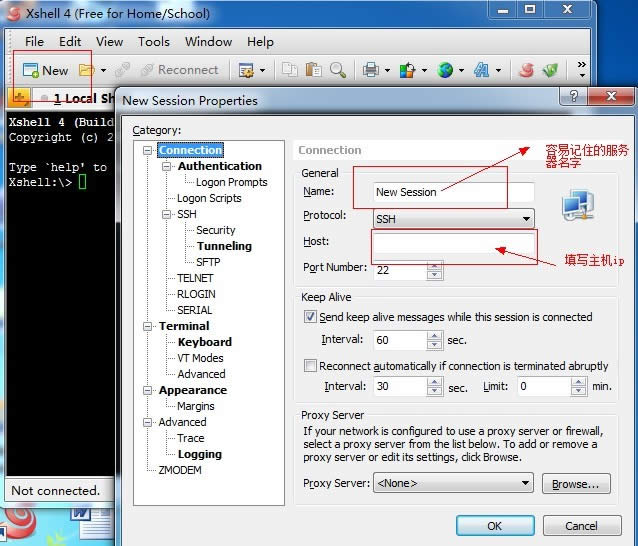Click the Font toolbar icon
Image resolution: width=638 pixels, height=546 pixels.
click(x=481, y=70)
